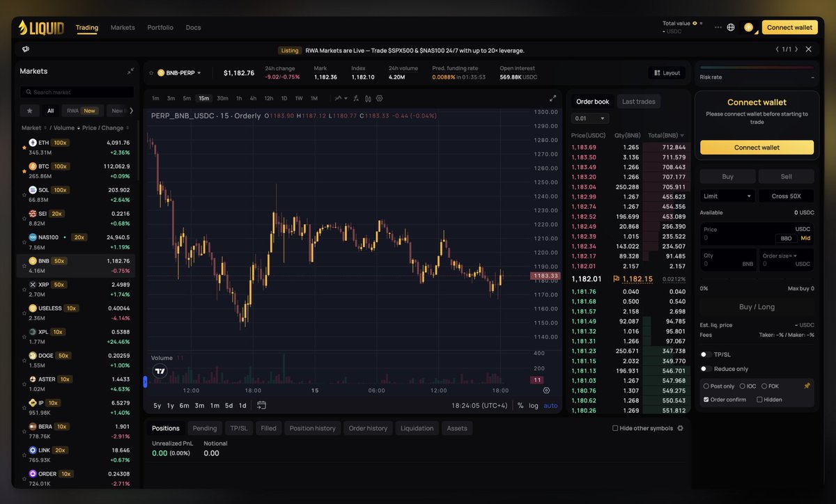Viewport: 836px width, 504px height.
Task: Toggle the Reduce only switch
Action: (705, 369)
